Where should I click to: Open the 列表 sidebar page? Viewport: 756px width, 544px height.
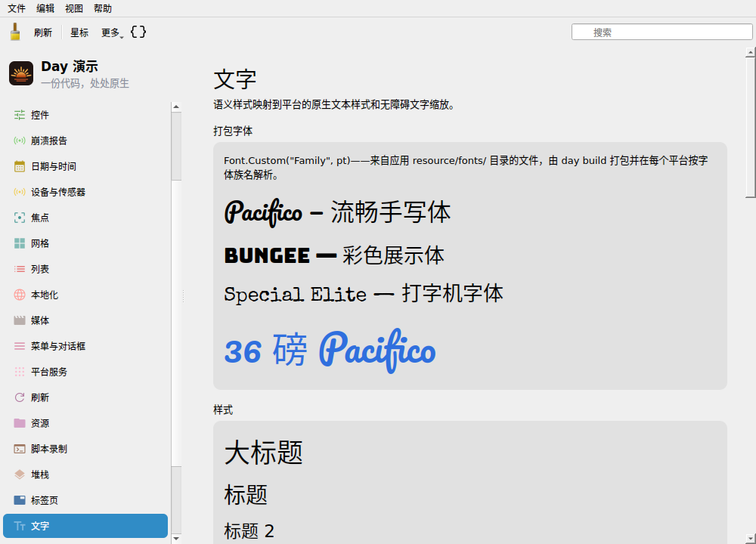tap(85, 269)
